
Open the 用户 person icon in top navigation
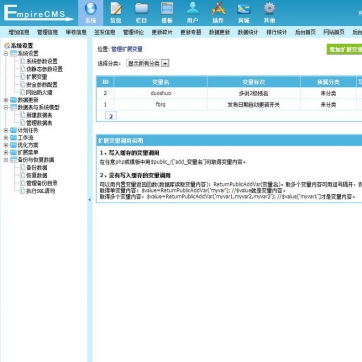[193, 9]
